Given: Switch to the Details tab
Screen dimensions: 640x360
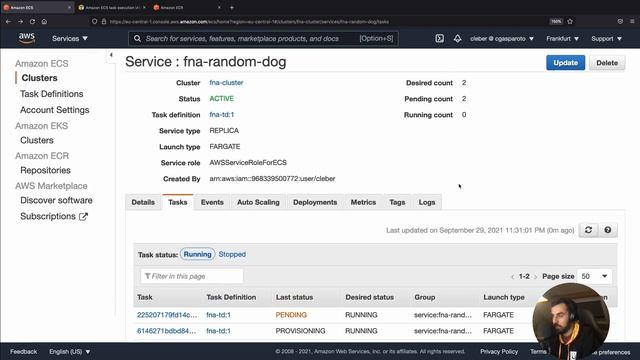Looking at the screenshot, I should tap(143, 202).
